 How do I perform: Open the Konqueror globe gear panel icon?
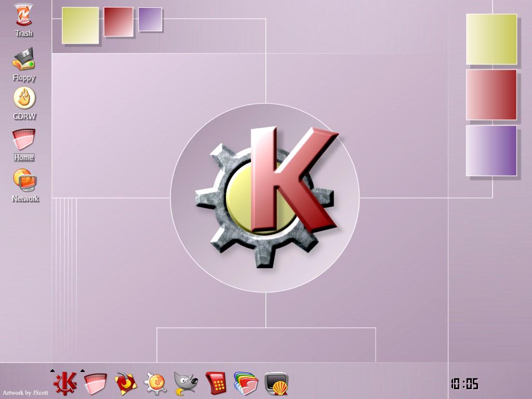tap(155, 384)
